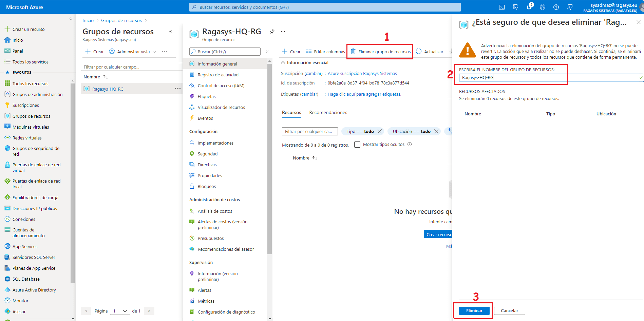Click the link to add etiquetas

point(364,94)
